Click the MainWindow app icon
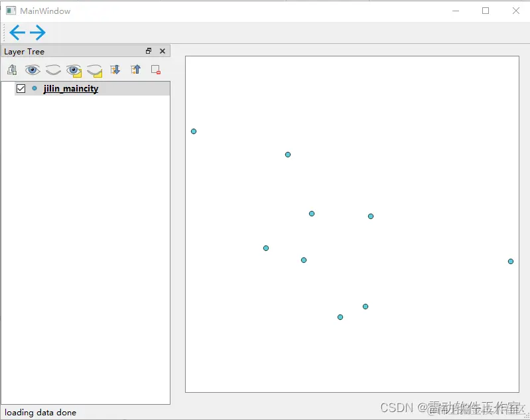 coord(11,11)
